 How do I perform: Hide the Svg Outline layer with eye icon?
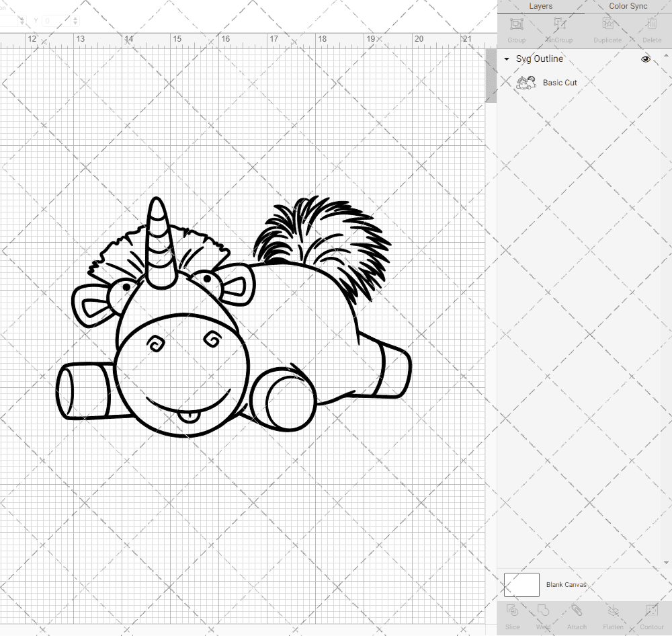(645, 59)
